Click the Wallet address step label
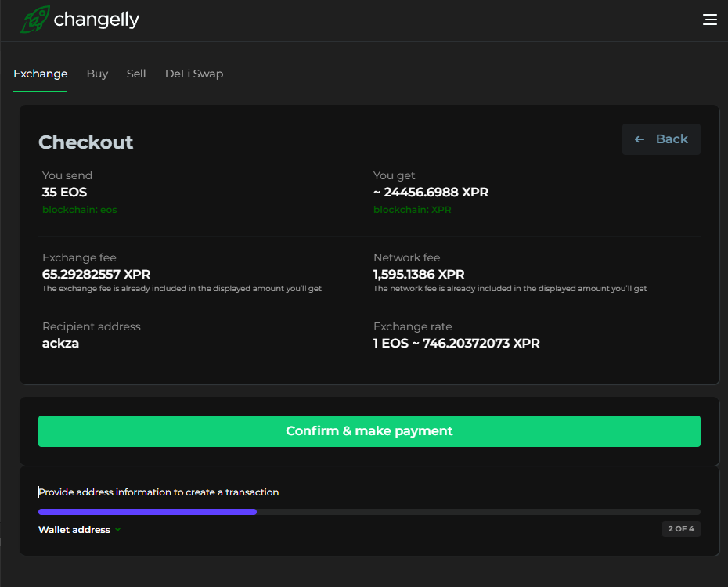This screenshot has height=587, width=728. (74, 529)
